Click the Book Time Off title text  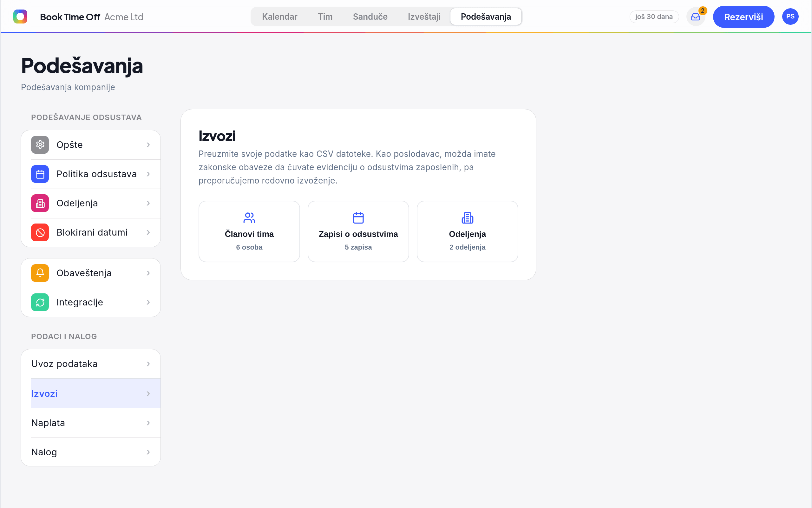click(70, 17)
